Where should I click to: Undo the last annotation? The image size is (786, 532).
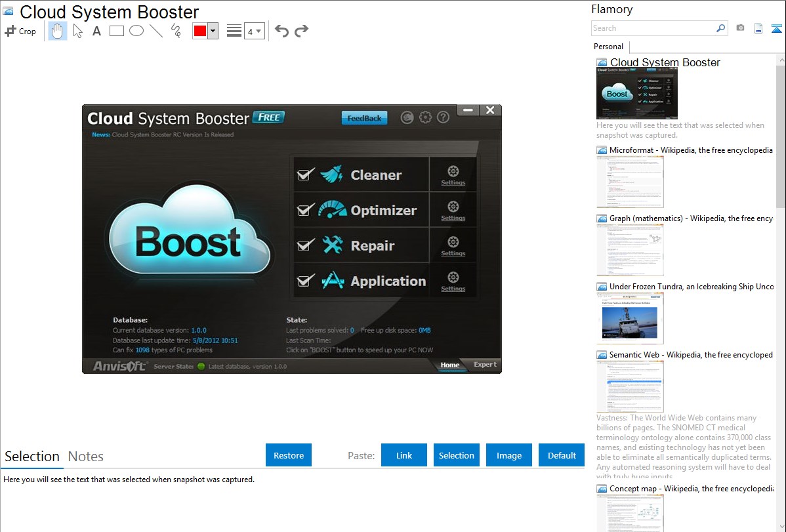click(x=281, y=31)
